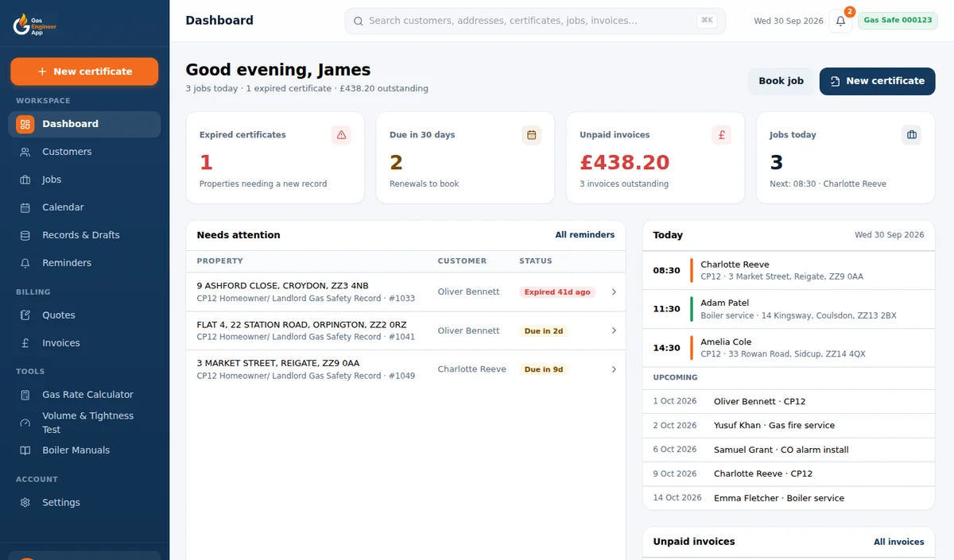
Task: Open the 08:30 Charlotte Reeve job
Action: click(789, 270)
